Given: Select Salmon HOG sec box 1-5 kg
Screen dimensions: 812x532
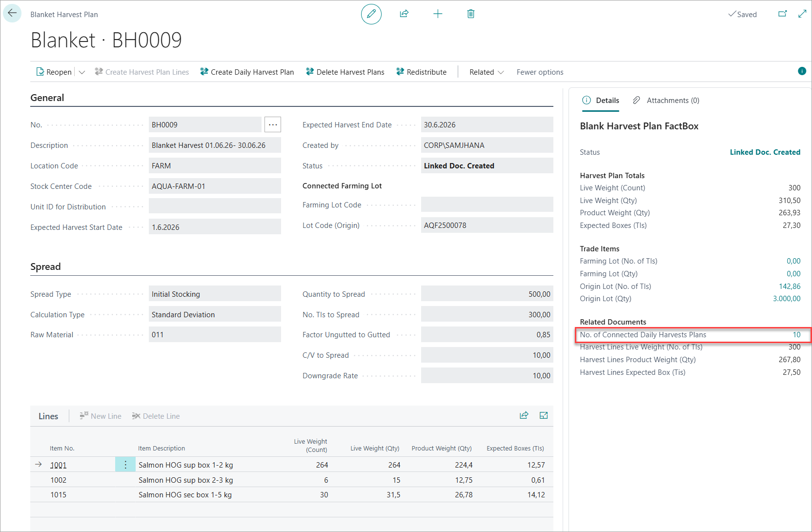Looking at the screenshot, I should 185,494.
